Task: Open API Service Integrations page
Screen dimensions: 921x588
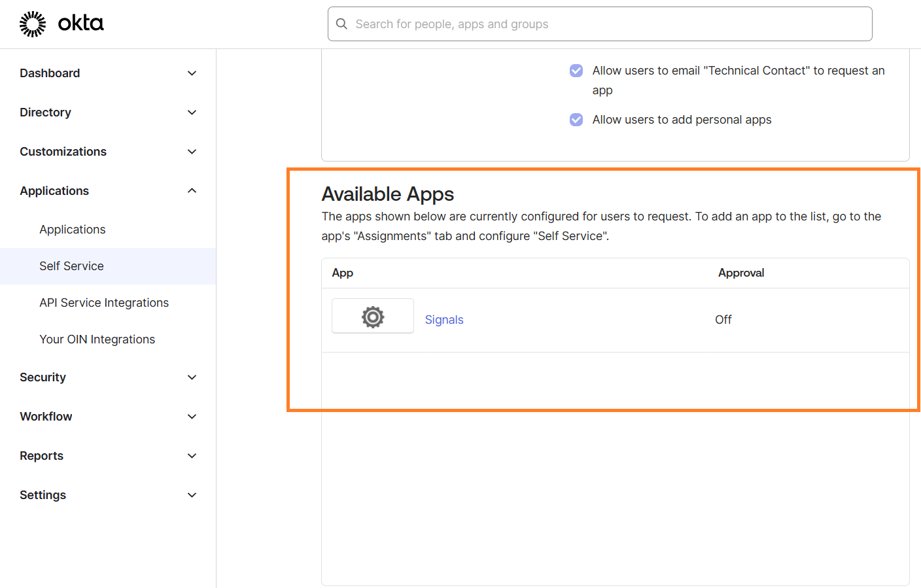Action: coord(104,303)
